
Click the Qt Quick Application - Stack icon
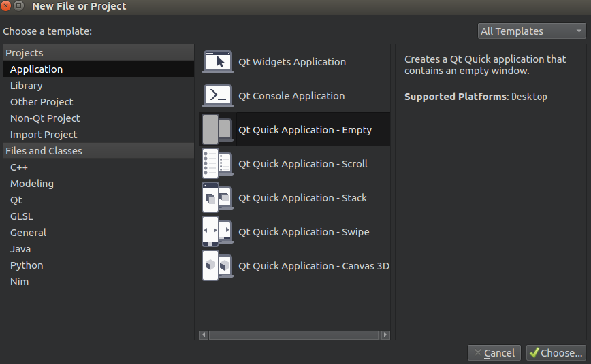click(x=217, y=197)
